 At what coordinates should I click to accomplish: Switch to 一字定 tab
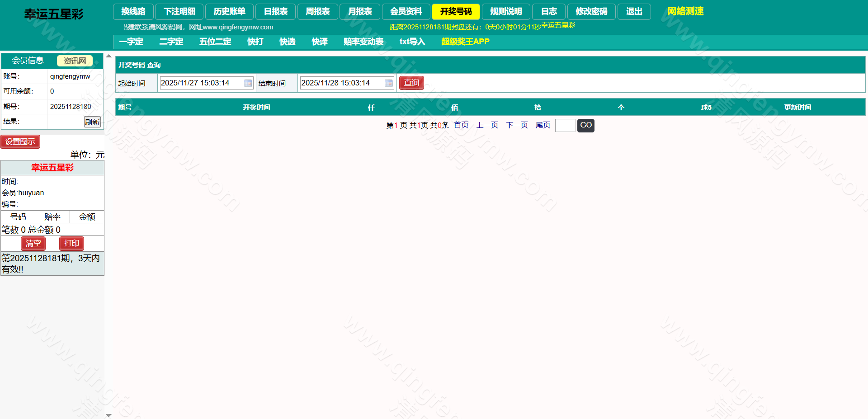tap(131, 42)
